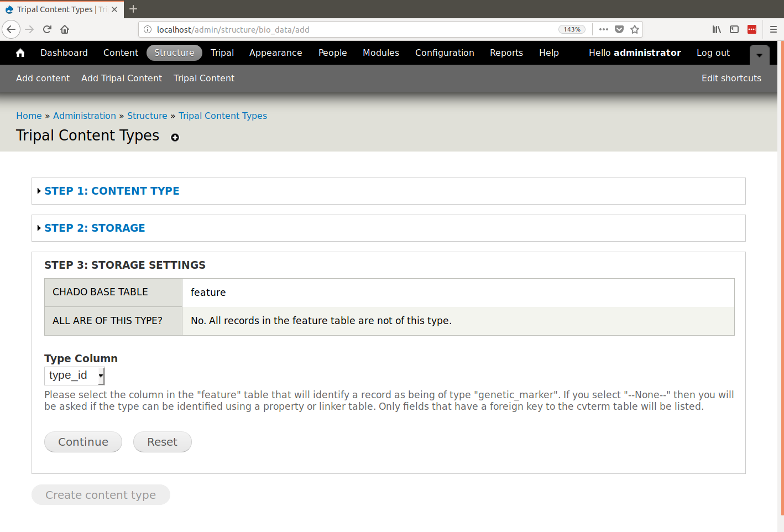Click the Pocket save icon in address bar
The height and width of the screenshot is (532, 784).
pos(619,29)
